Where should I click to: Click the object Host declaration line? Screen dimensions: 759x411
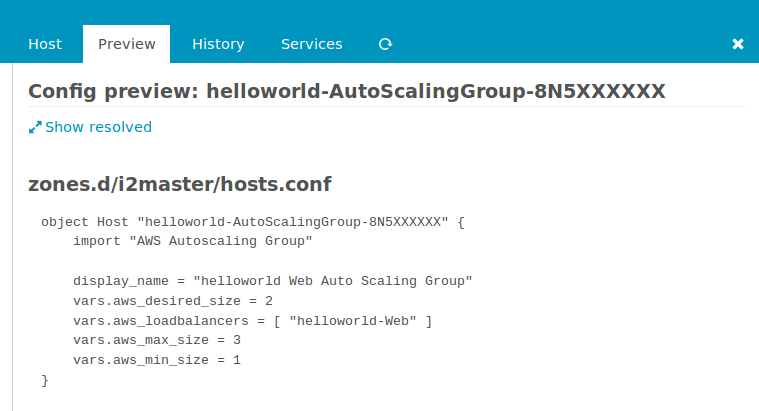coord(253,222)
